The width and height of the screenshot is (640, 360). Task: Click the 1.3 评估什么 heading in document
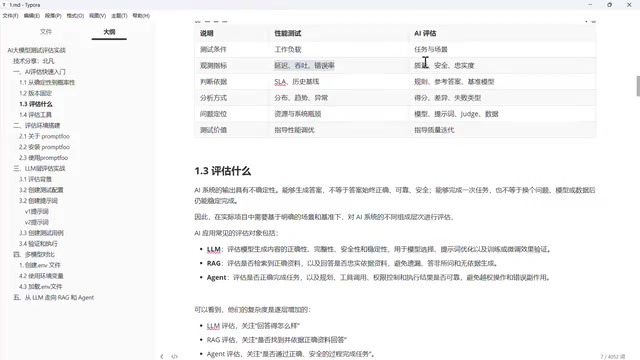[222, 171]
